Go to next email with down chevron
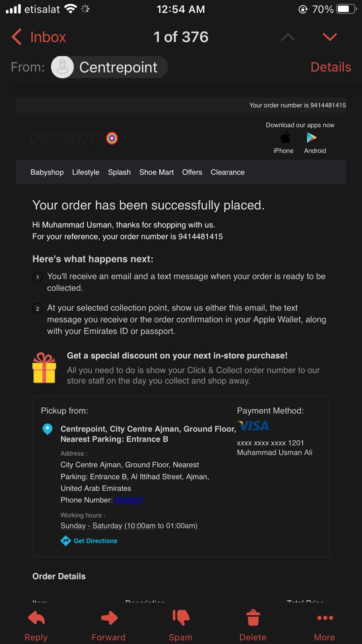The height and width of the screenshot is (644, 362). point(329,37)
